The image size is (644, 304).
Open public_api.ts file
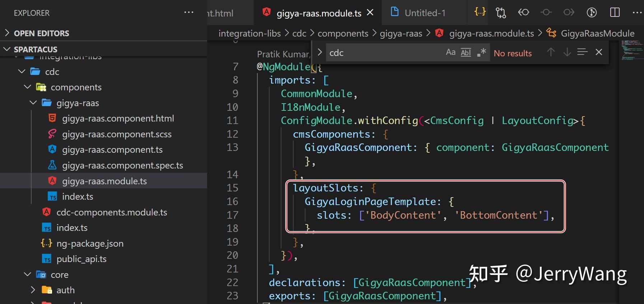tap(81, 259)
